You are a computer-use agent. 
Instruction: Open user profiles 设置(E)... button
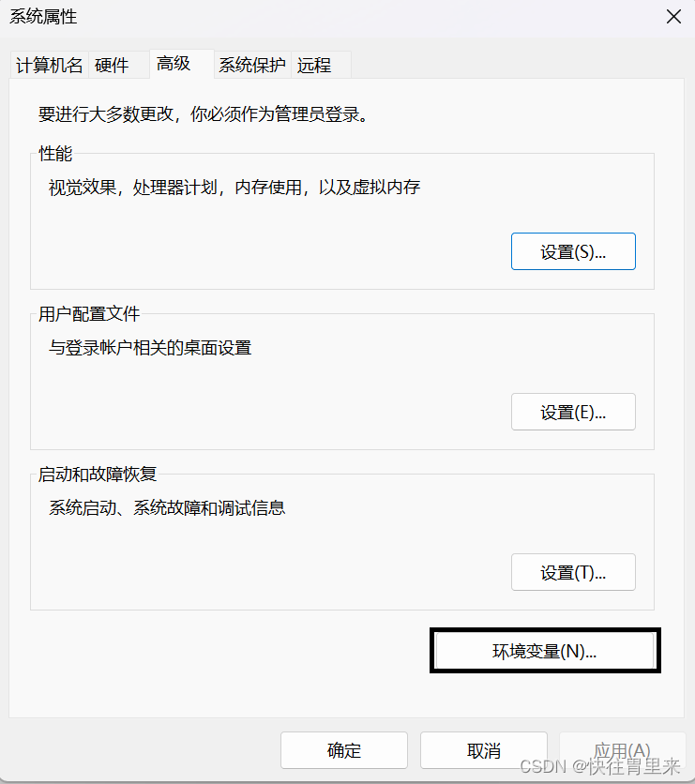tap(573, 412)
